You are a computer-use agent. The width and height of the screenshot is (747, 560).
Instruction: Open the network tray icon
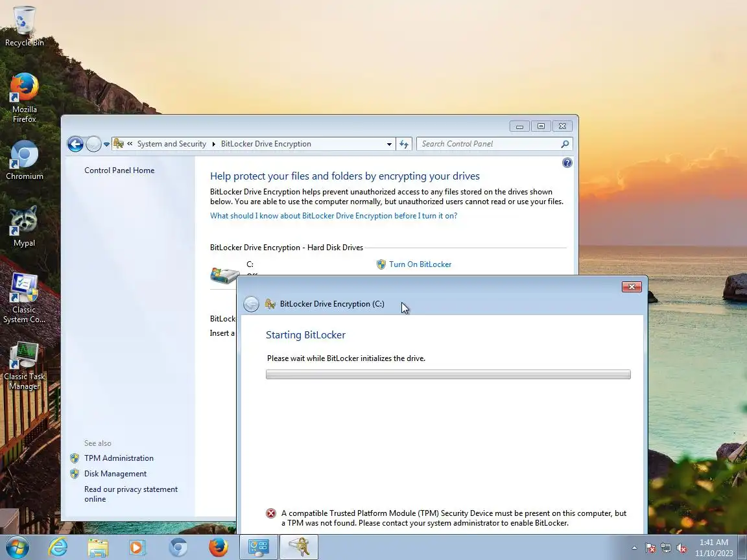point(666,548)
